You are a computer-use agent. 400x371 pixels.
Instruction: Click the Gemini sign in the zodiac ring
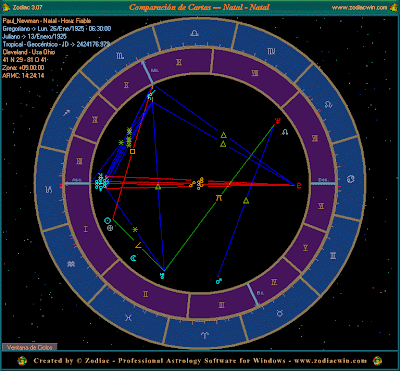333,256
